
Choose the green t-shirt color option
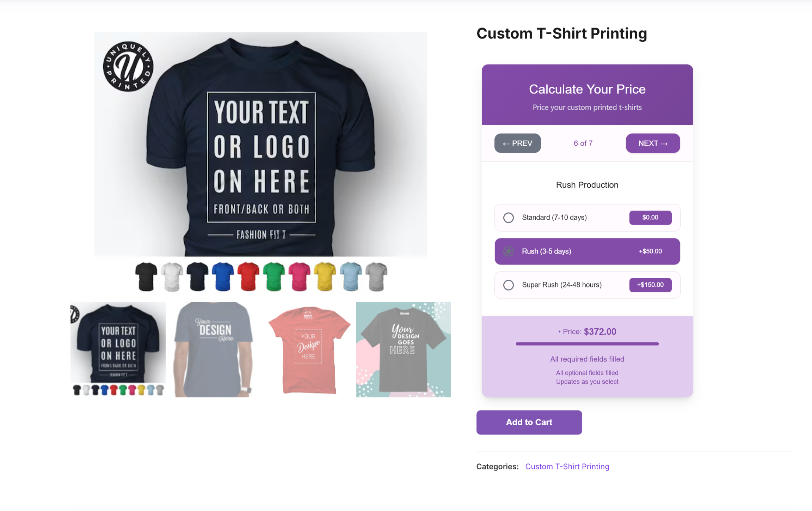[x=274, y=276]
